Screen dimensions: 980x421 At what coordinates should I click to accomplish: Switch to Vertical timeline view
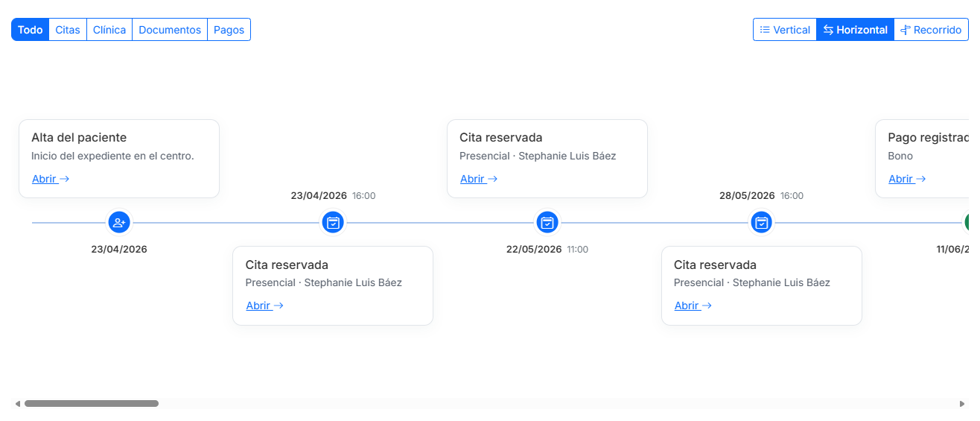pyautogui.click(x=785, y=30)
